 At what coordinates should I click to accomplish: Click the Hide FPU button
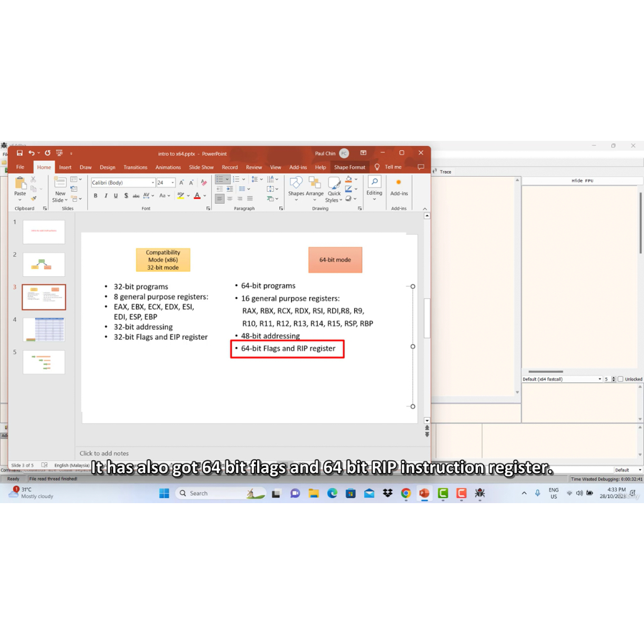point(582,180)
